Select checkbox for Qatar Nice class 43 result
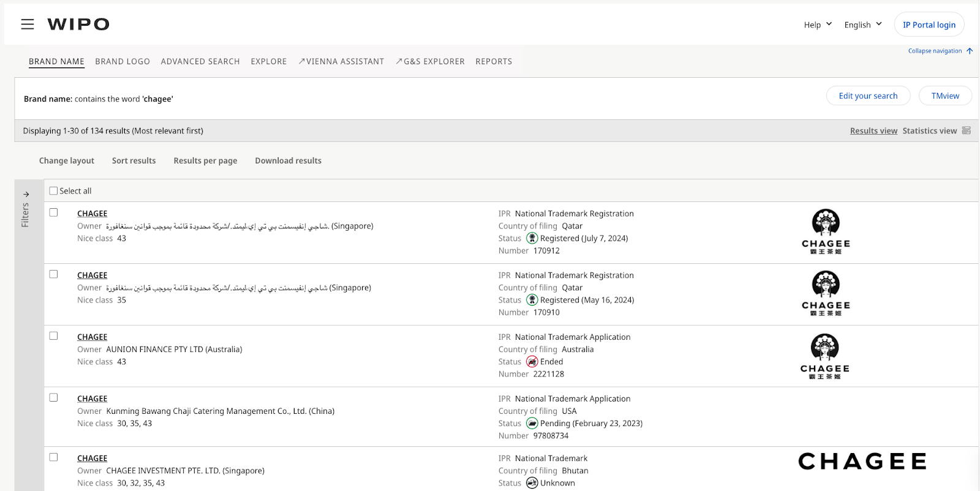This screenshot has height=491, width=980. click(x=53, y=212)
